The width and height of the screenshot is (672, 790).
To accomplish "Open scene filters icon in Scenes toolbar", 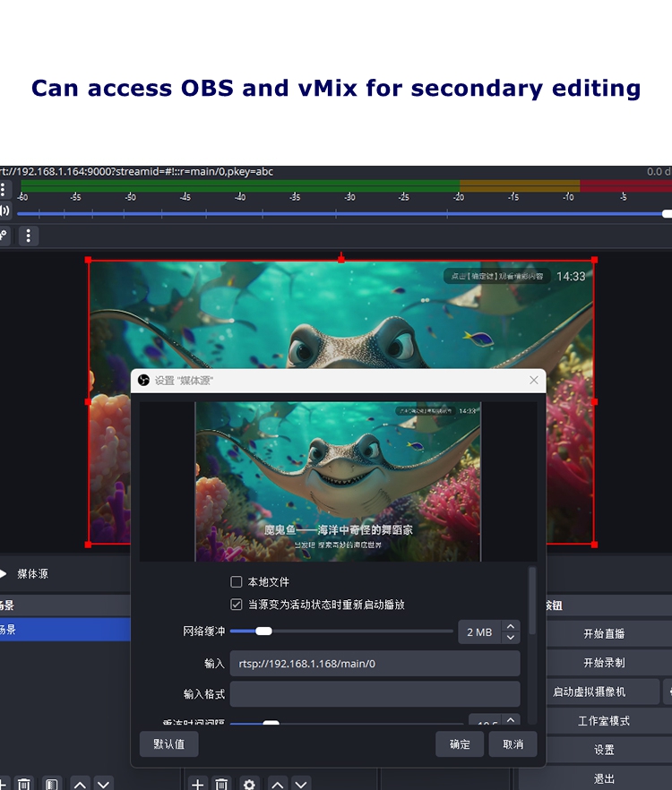I will pos(51,784).
